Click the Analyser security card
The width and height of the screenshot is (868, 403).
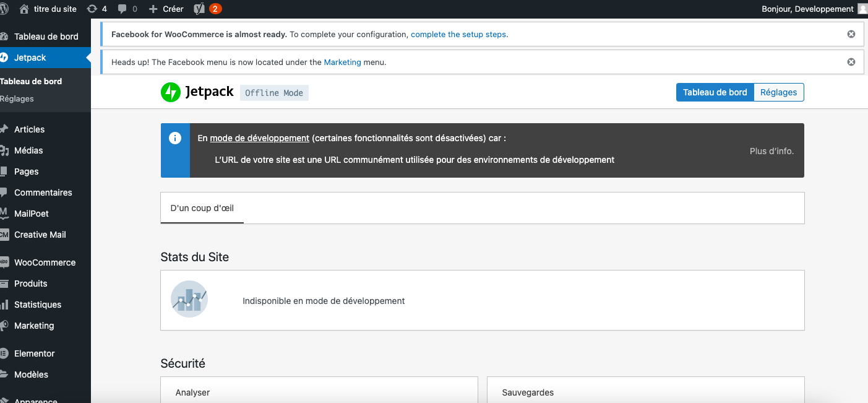click(319, 390)
